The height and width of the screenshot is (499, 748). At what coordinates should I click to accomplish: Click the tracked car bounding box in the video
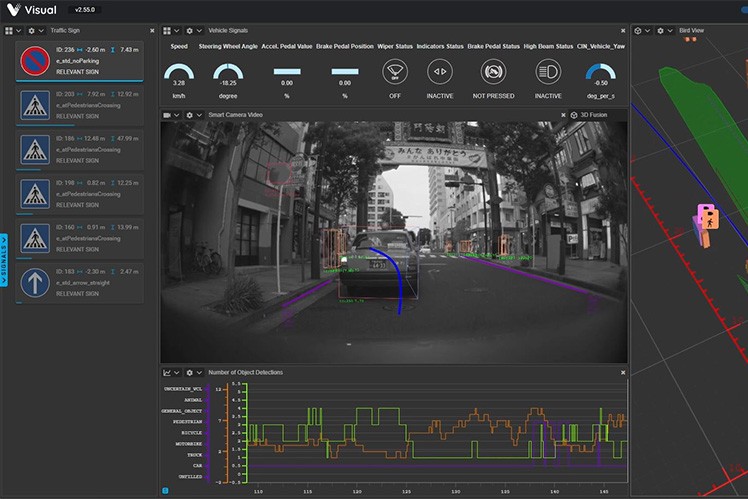pos(378,265)
